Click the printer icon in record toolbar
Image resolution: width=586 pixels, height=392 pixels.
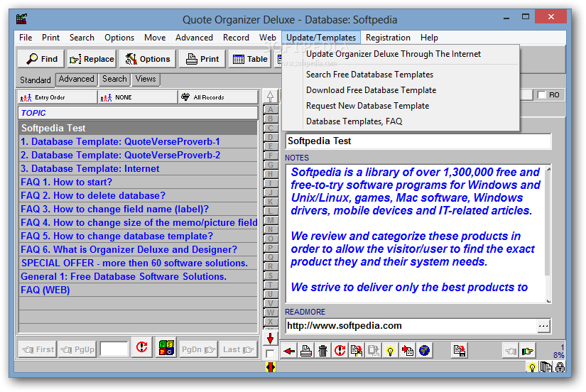(306, 351)
